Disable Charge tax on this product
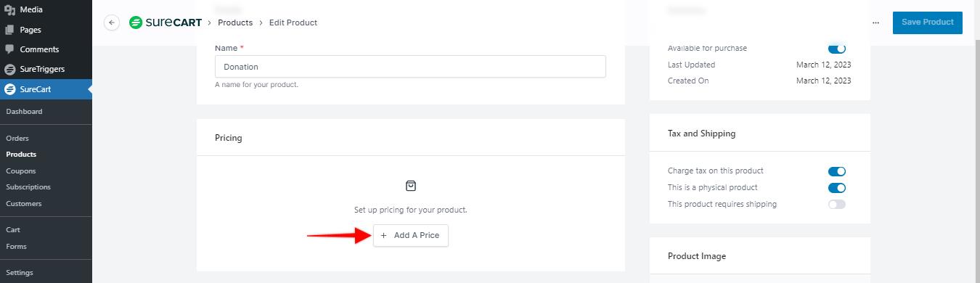This screenshot has height=283, width=980. tap(837, 171)
